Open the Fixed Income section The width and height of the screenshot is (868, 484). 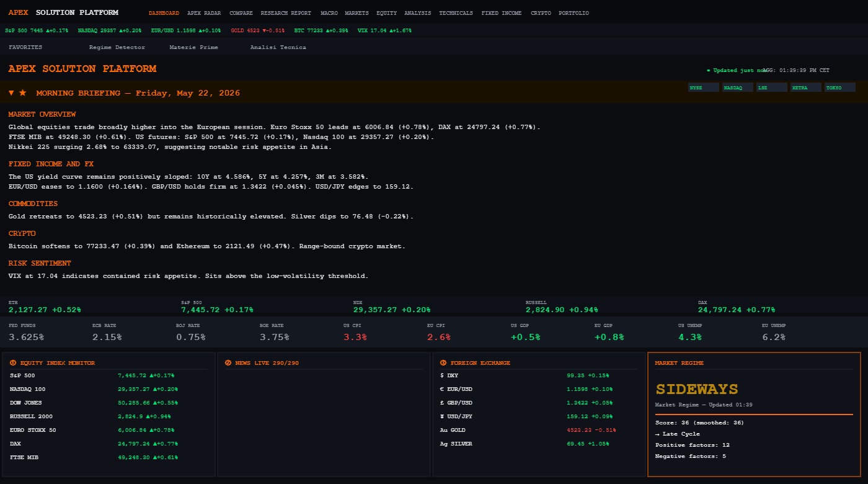(502, 13)
